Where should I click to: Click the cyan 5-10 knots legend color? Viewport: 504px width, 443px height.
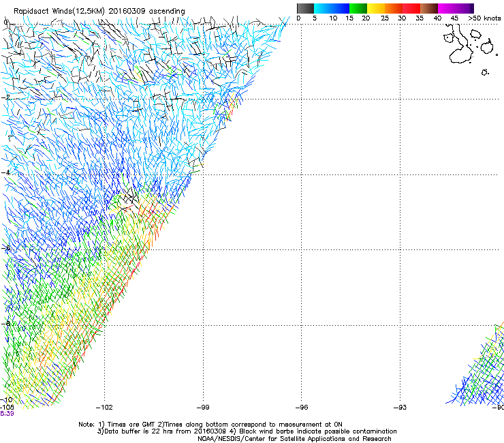[x=322, y=8]
